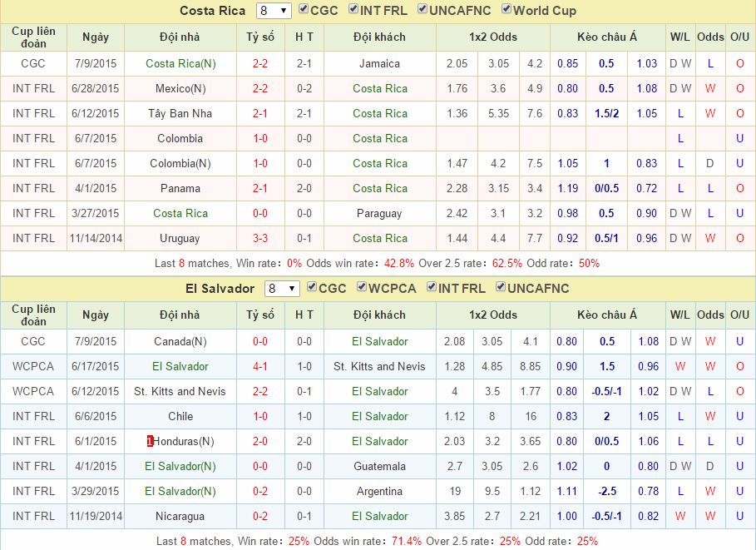
Task: Open the Mexico(N) team link
Action: pyautogui.click(x=180, y=89)
